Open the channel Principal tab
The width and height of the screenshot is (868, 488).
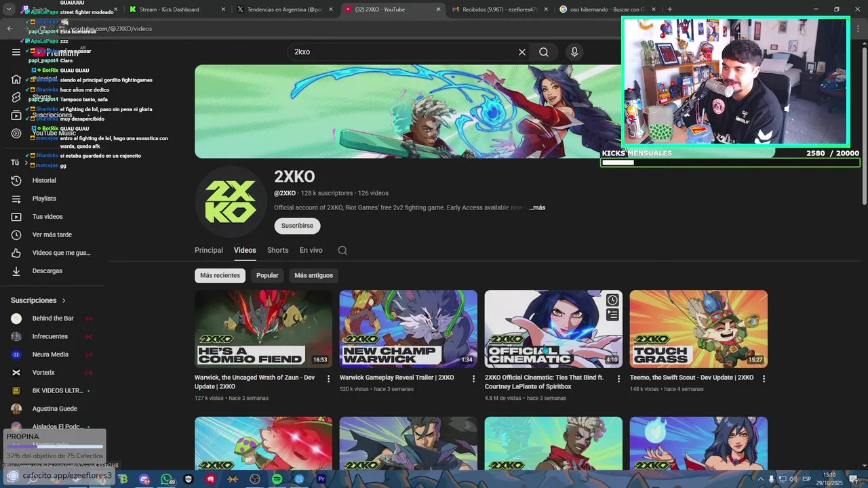point(209,250)
